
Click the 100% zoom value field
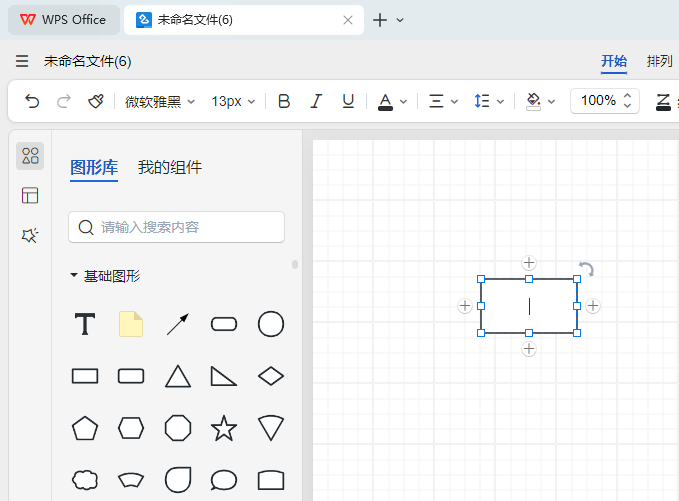click(598, 100)
